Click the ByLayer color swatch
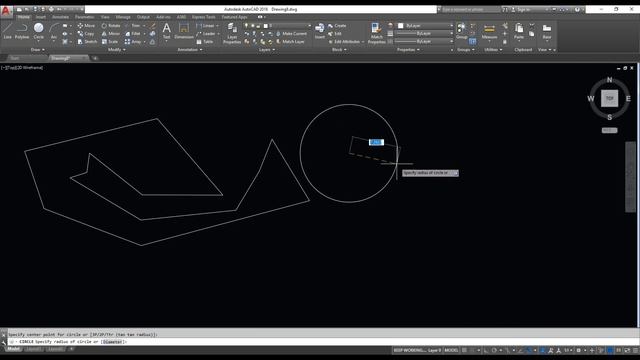 (401, 25)
